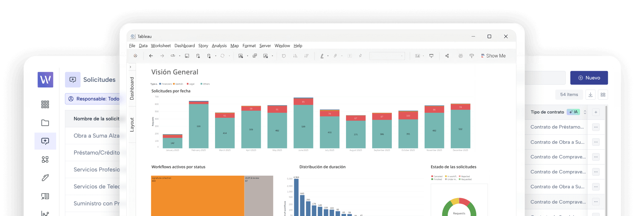Select the vertical Dashboard tab
The height and width of the screenshot is (216, 644).
point(132,88)
